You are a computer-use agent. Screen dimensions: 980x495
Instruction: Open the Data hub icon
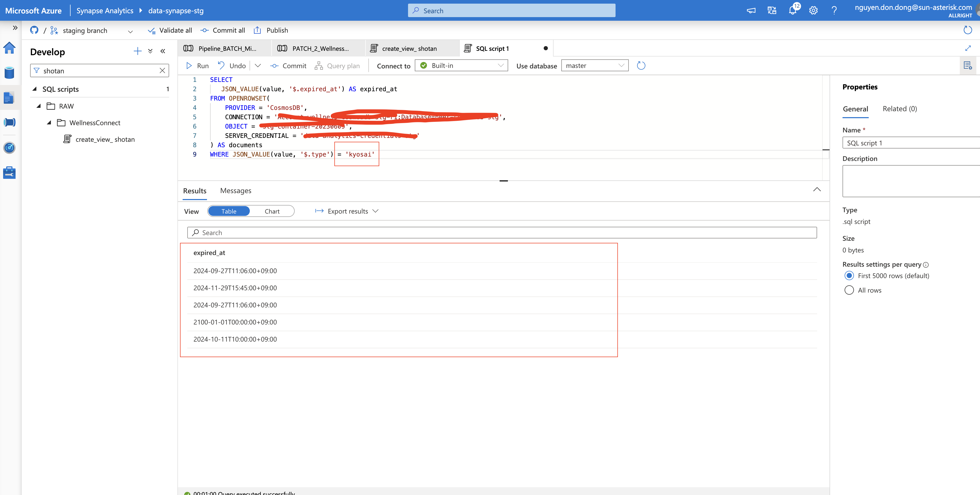(x=9, y=73)
